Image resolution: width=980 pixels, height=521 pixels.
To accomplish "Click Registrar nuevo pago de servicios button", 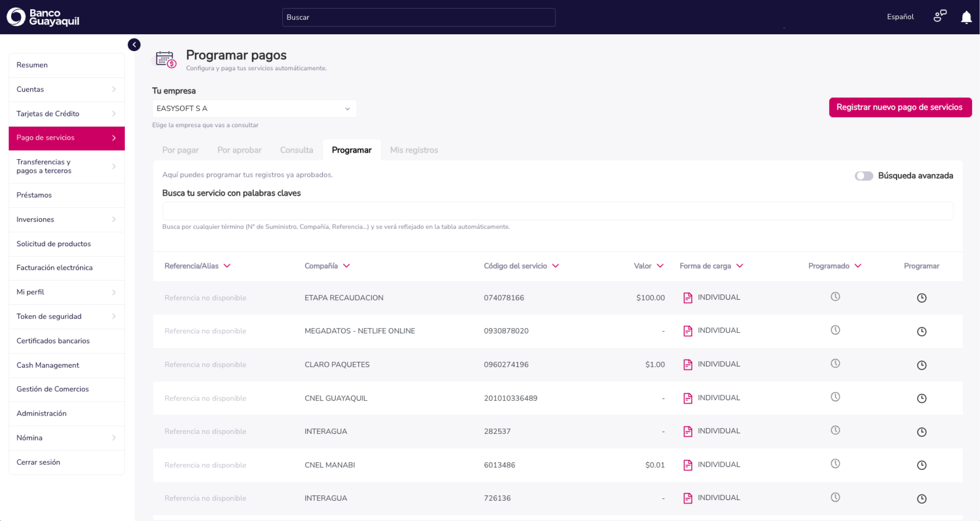I will tap(900, 107).
